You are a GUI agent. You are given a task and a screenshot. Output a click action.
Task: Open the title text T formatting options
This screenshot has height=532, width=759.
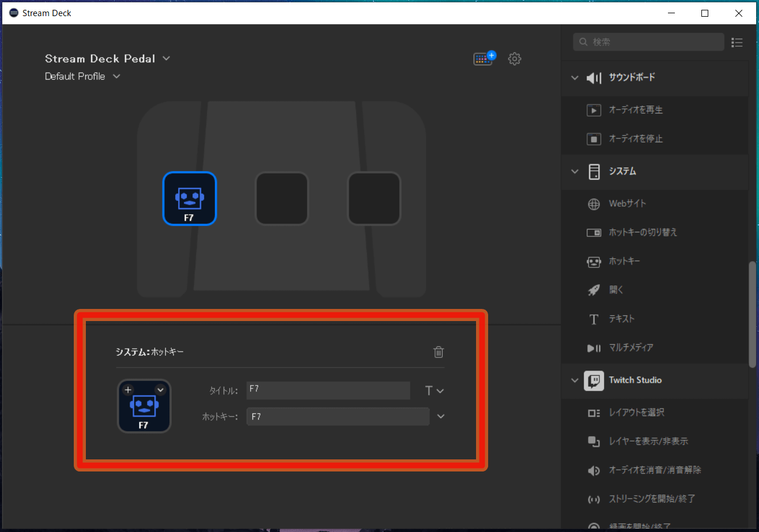coord(434,391)
